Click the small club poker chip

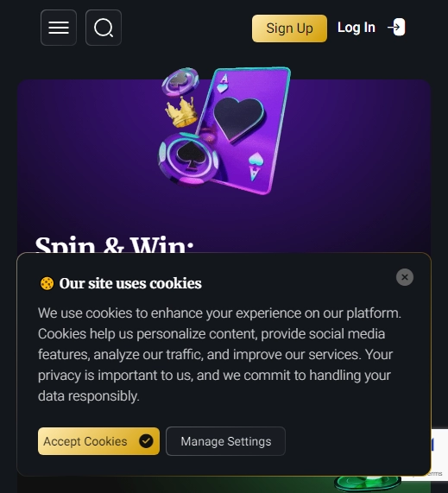(x=180, y=81)
